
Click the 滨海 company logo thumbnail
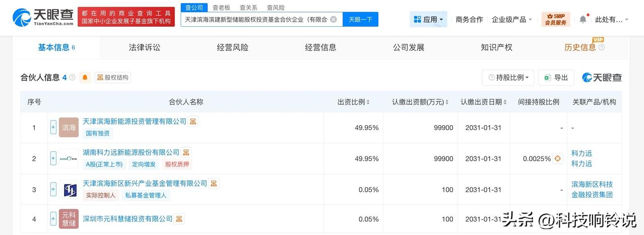69,128
